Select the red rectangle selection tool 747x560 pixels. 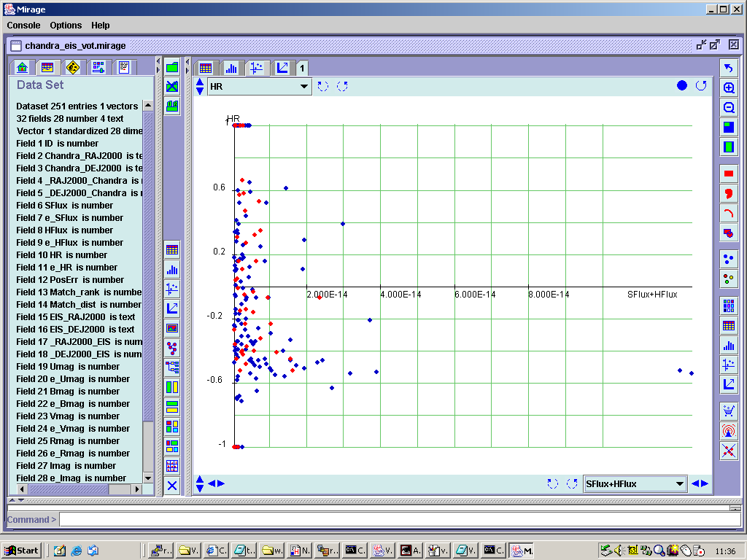(729, 174)
